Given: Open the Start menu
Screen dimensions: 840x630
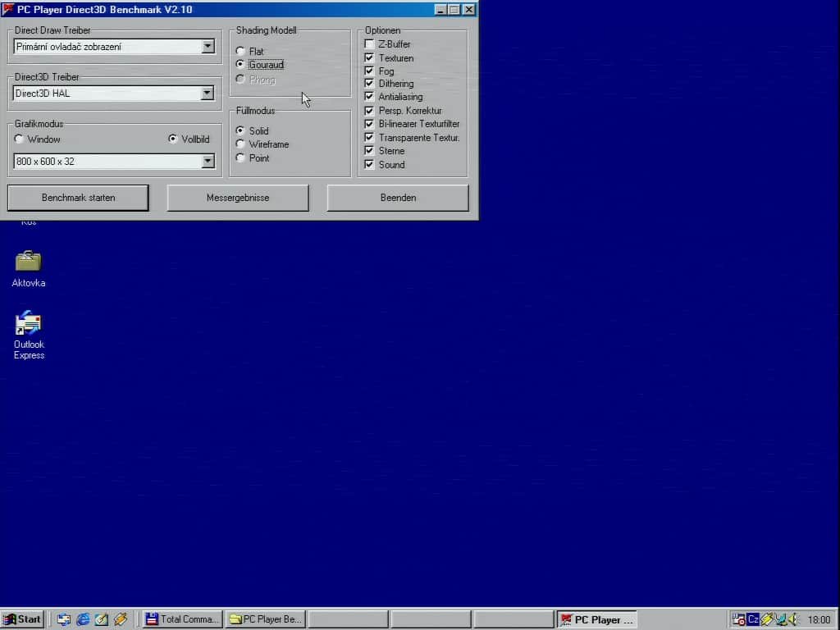Looking at the screenshot, I should tap(22, 619).
